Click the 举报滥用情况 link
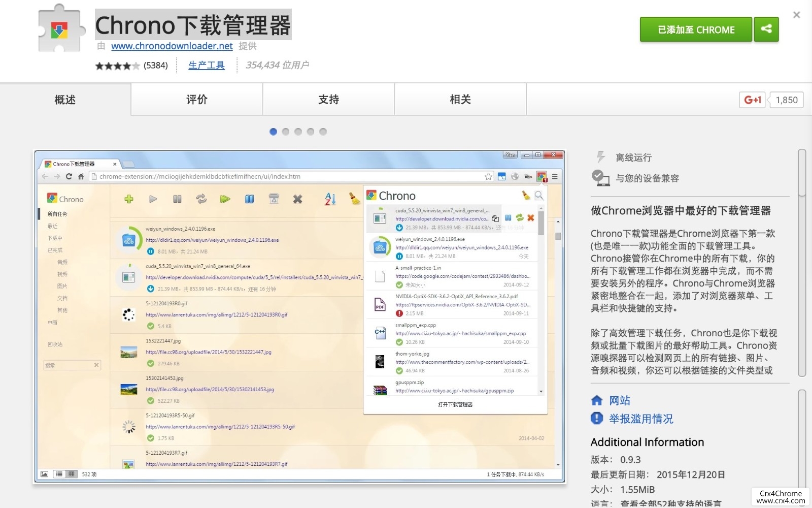This screenshot has width=812, height=508. 641,419
